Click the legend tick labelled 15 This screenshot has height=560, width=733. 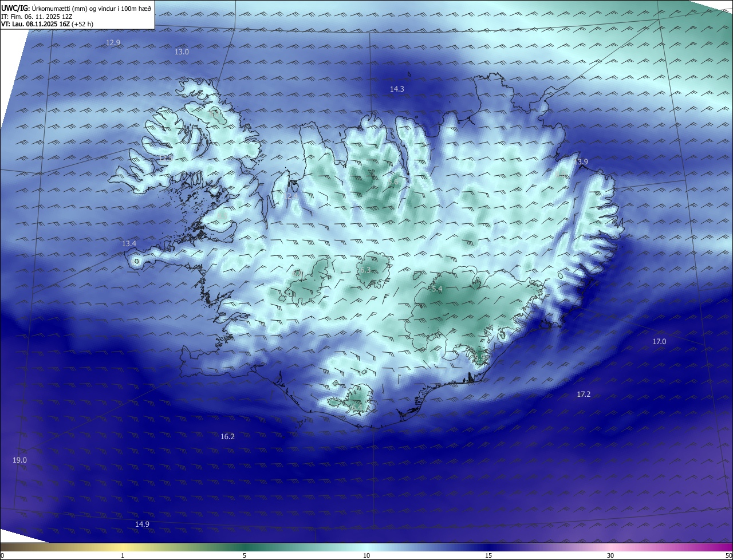click(488, 555)
